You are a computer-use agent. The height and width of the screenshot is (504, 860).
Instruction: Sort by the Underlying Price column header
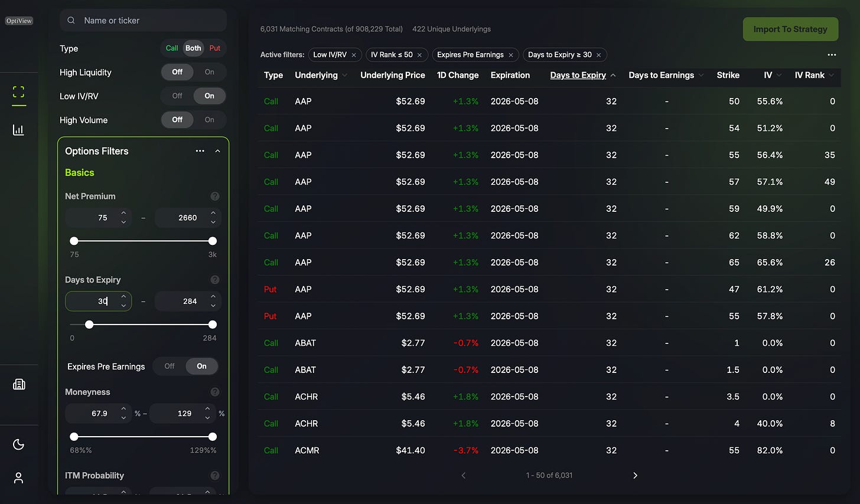tap(393, 76)
